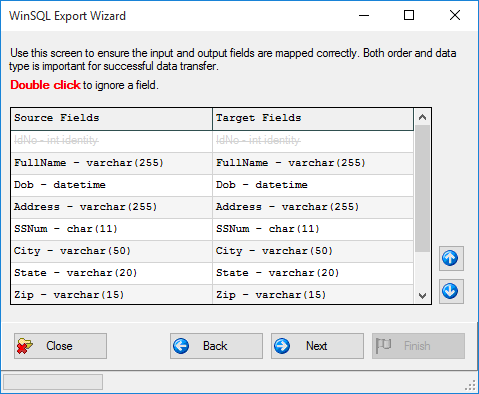The image size is (479, 394).
Task: Click the move field down arrow icon
Action: tap(451, 291)
